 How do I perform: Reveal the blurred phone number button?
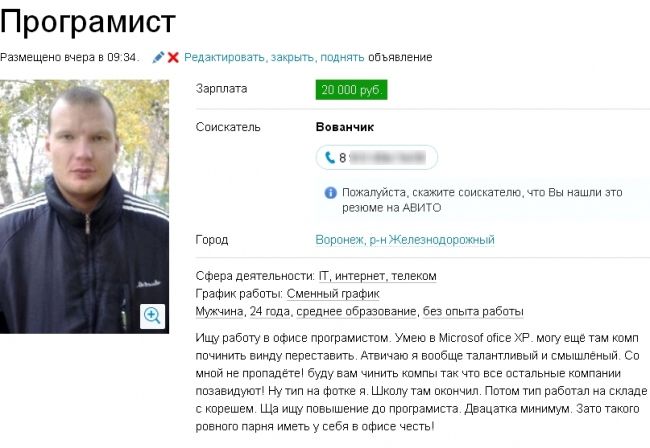376,157
